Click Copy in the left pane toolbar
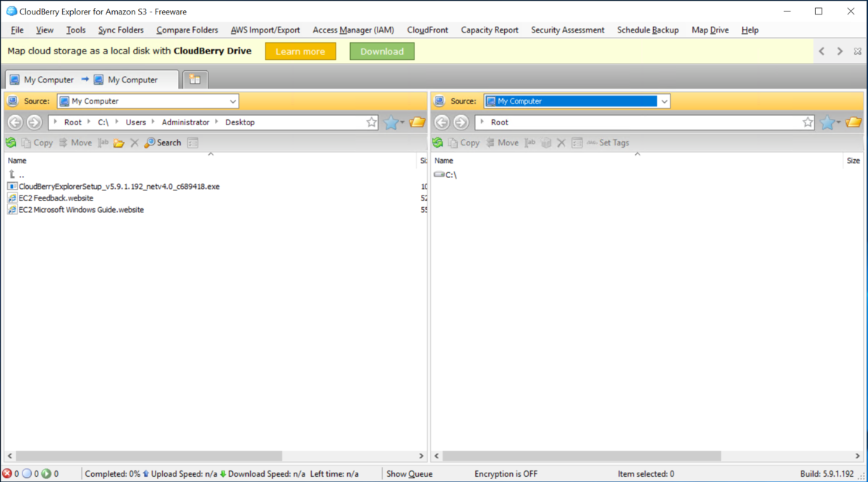This screenshot has height=482, width=868. pyautogui.click(x=37, y=143)
